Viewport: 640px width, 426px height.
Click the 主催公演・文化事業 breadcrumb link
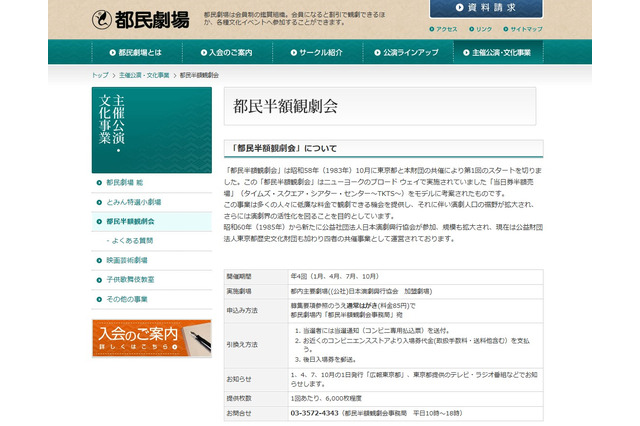[144, 75]
